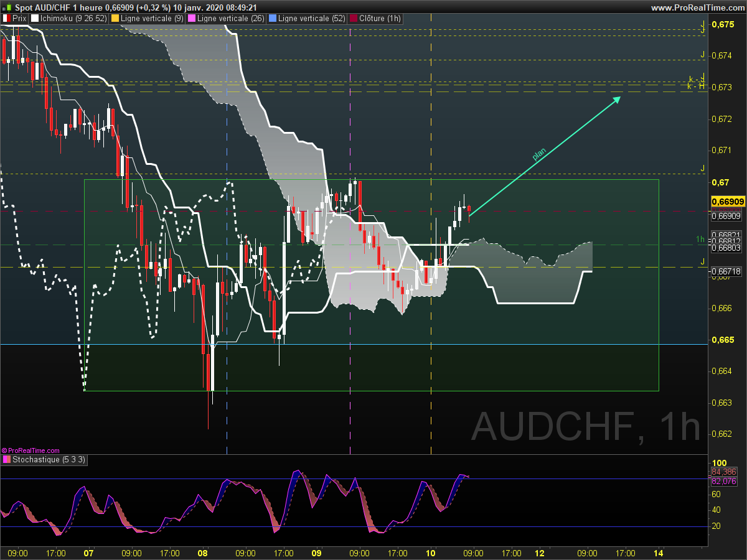Open the Clôture (1h) indicator label

(375, 19)
